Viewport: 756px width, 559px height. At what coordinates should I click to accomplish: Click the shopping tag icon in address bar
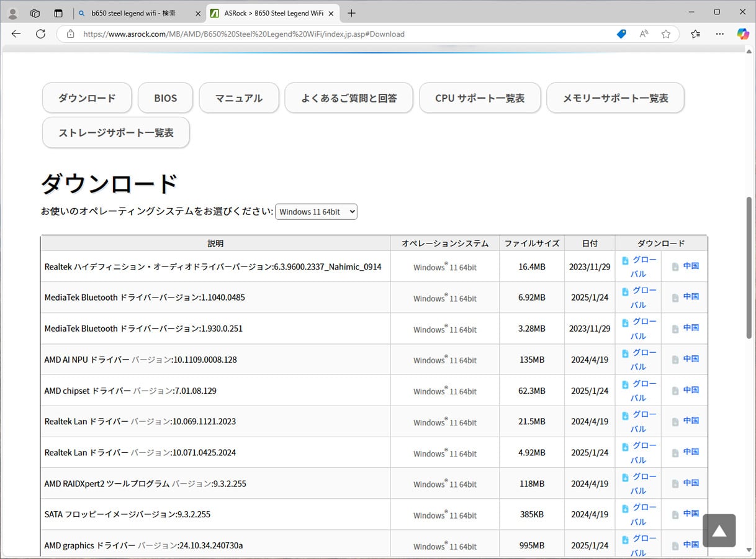point(621,34)
